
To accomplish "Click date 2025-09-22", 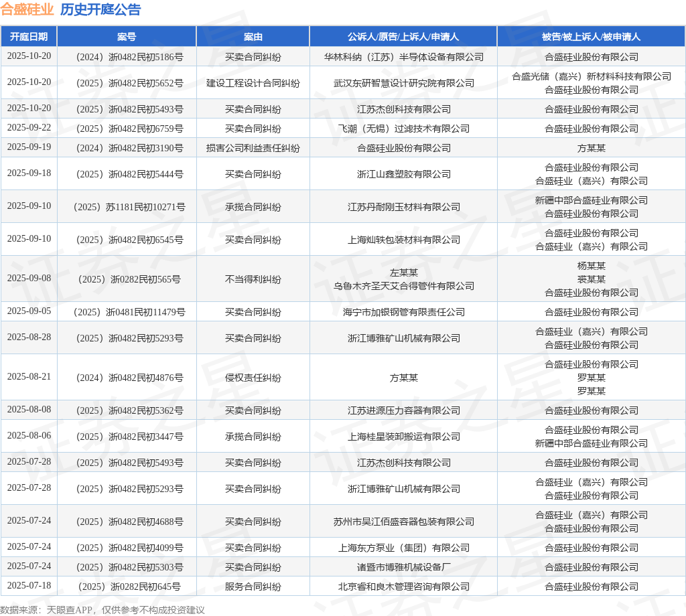I will (x=29, y=128).
